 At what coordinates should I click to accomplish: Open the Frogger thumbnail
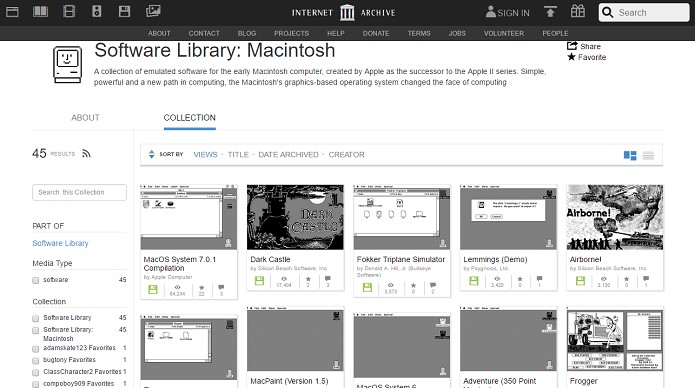(x=615, y=340)
